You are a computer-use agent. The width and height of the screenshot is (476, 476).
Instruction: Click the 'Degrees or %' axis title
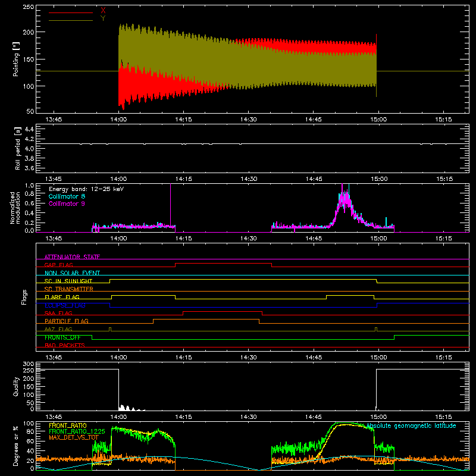(16, 446)
